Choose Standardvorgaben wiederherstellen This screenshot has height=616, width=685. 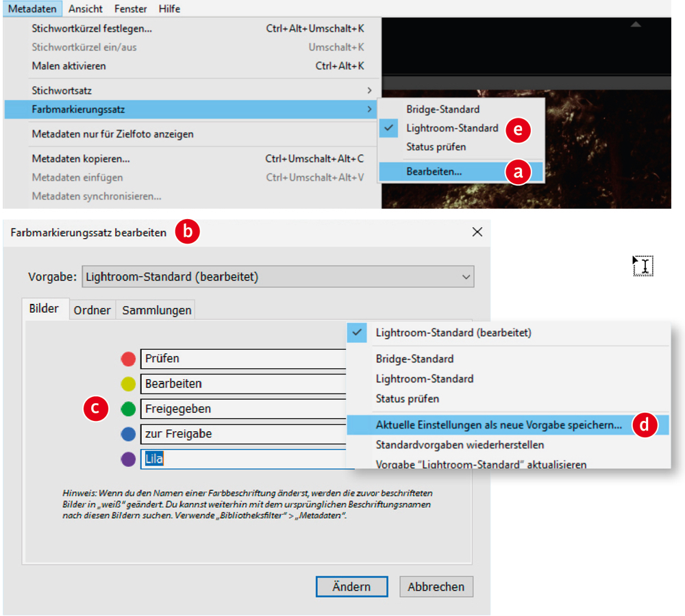click(508, 445)
